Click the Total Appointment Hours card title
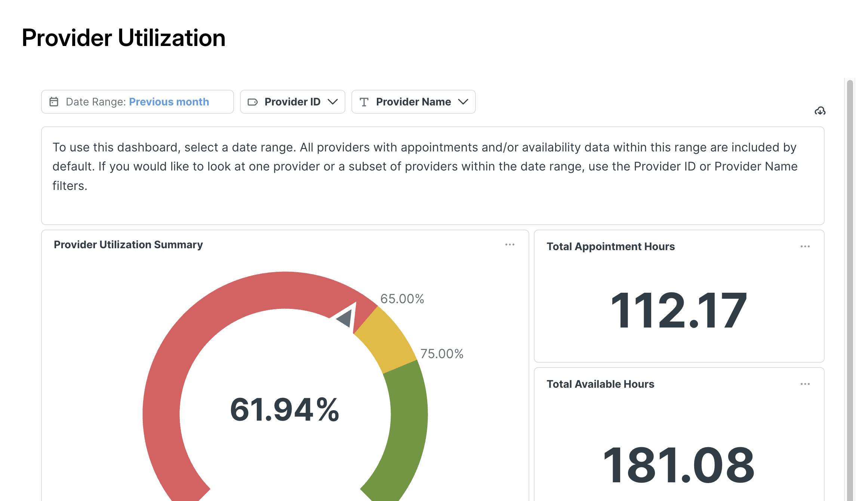This screenshot has width=868, height=501. [611, 246]
